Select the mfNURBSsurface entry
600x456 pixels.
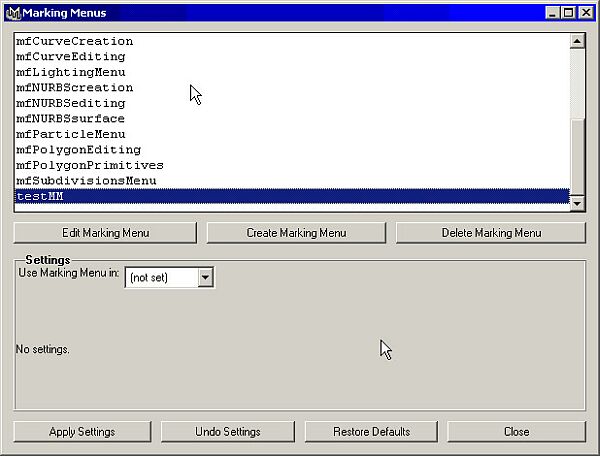coord(71,119)
